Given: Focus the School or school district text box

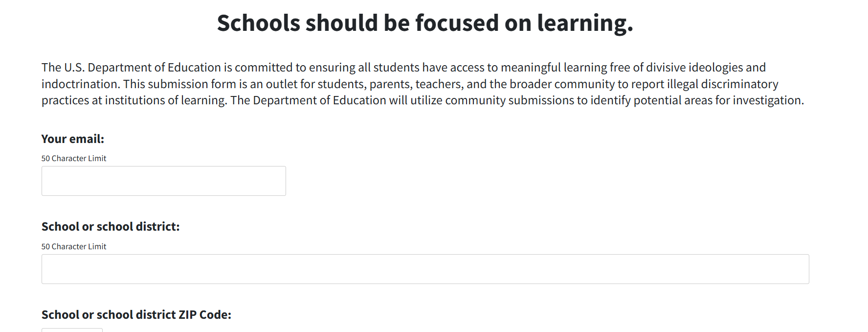Looking at the screenshot, I should pyautogui.click(x=425, y=269).
